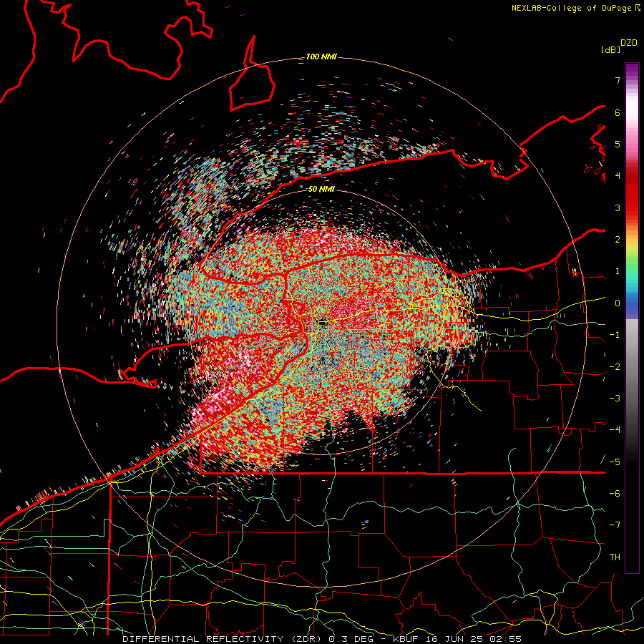Click the KBUF radar site center marker

tap(323, 323)
